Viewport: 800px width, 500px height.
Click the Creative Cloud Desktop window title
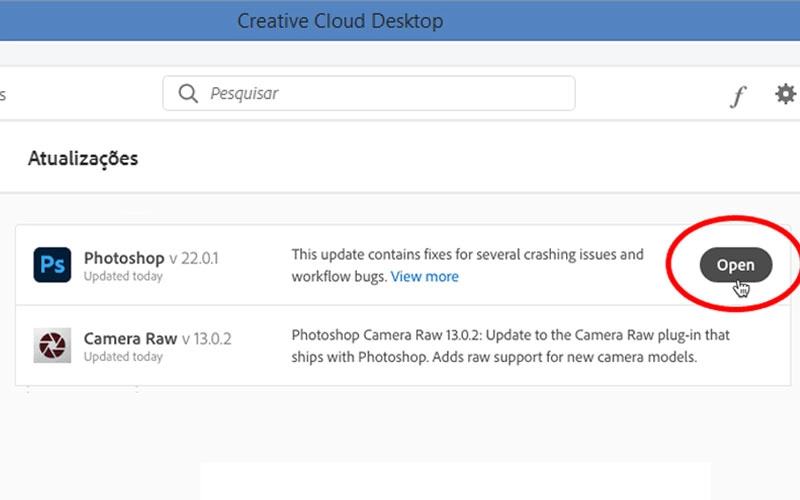tap(340, 21)
